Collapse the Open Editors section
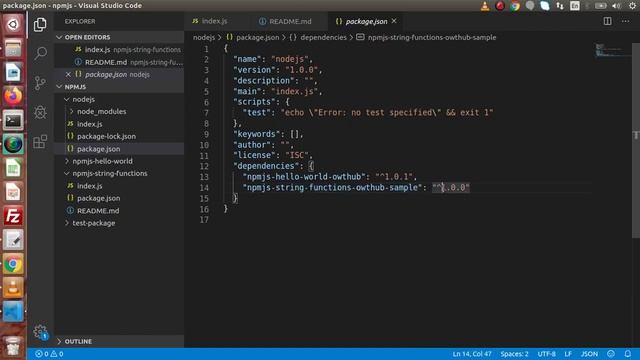This screenshot has width=640, height=360. [x=120, y=37]
